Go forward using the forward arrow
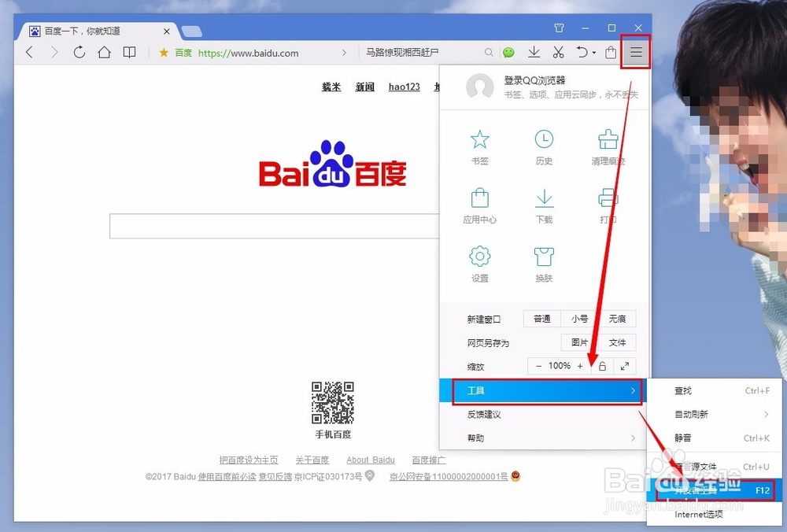 coord(54,52)
